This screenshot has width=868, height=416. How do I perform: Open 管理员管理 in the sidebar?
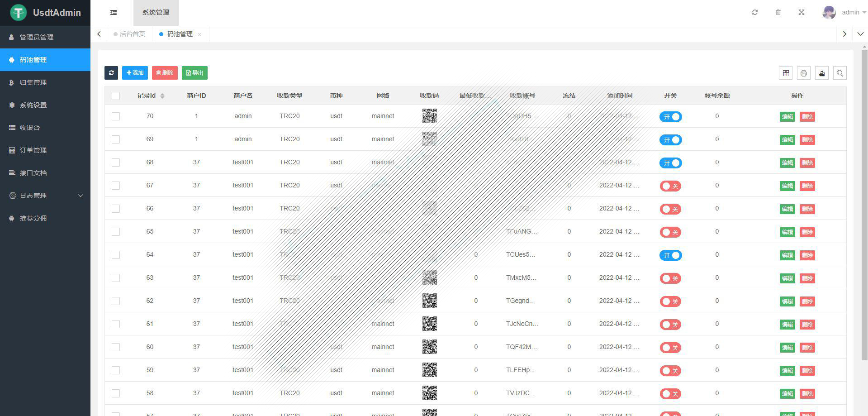pyautogui.click(x=45, y=37)
